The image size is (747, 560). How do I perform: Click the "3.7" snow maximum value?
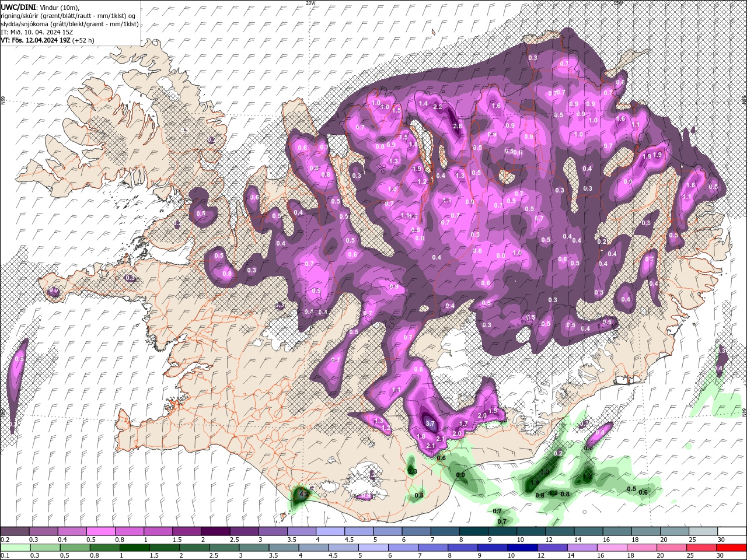(431, 423)
